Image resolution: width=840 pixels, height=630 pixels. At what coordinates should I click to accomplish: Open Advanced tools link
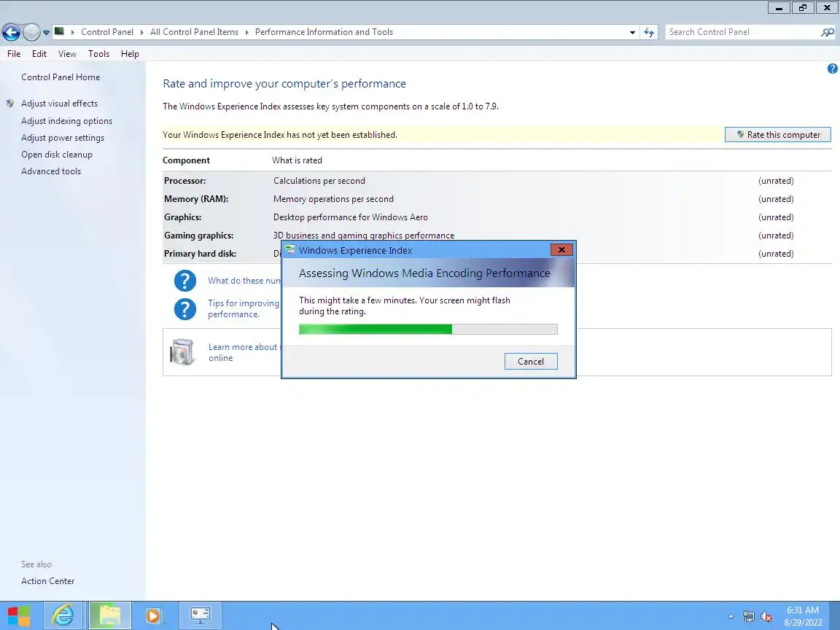pyautogui.click(x=52, y=171)
